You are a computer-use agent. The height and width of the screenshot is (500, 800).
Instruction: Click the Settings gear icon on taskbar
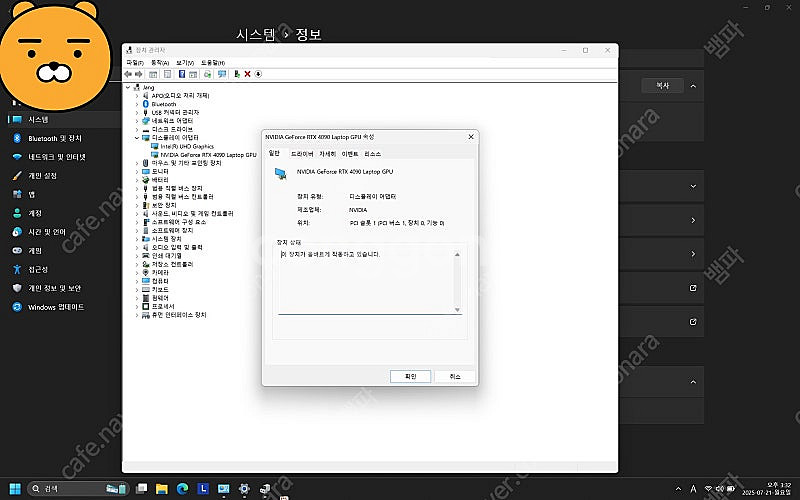coord(244,489)
